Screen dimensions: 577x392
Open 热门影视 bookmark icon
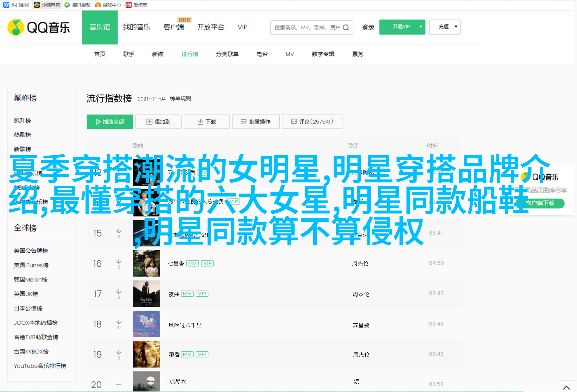click(6, 5)
